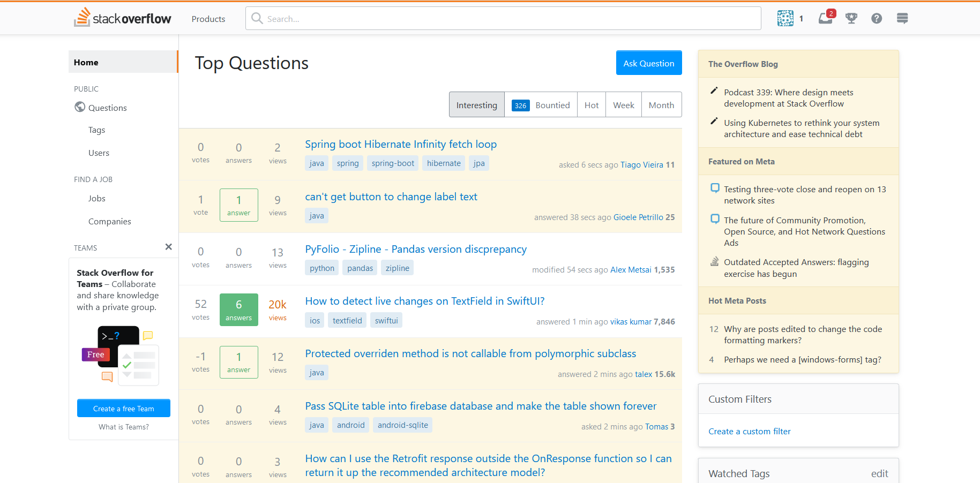The height and width of the screenshot is (483, 980).
Task: Open the What is Teams? link
Action: coord(124,427)
